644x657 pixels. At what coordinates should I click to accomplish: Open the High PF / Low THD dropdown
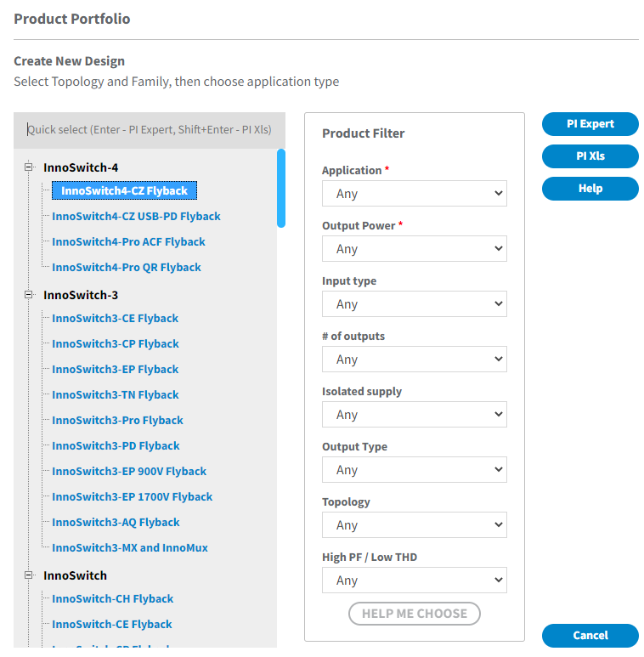click(414, 580)
